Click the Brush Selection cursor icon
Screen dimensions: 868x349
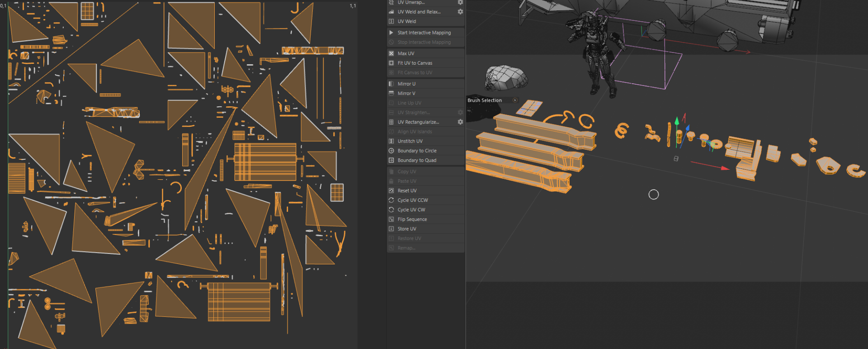point(515,100)
